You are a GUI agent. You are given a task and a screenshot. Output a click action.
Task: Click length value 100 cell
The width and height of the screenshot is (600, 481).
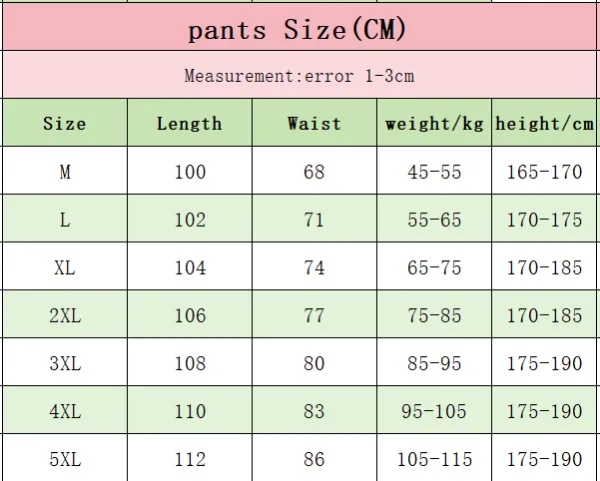tap(190, 171)
